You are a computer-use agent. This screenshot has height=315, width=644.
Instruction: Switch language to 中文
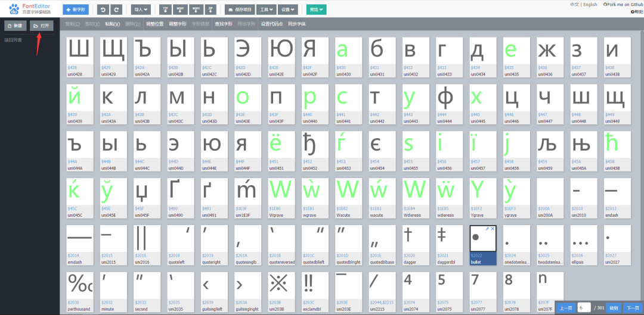(x=575, y=5)
